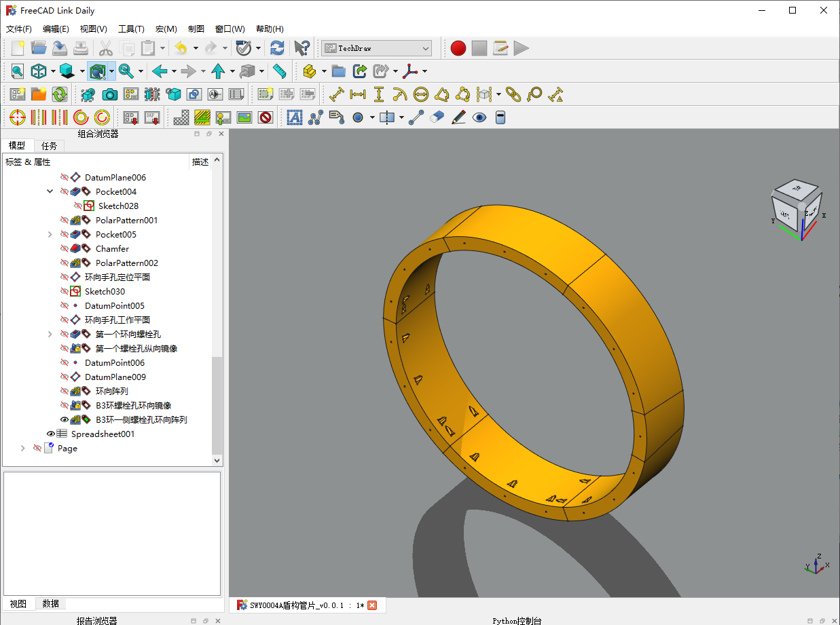Show the hidden Chamfer feature

[x=65, y=249]
